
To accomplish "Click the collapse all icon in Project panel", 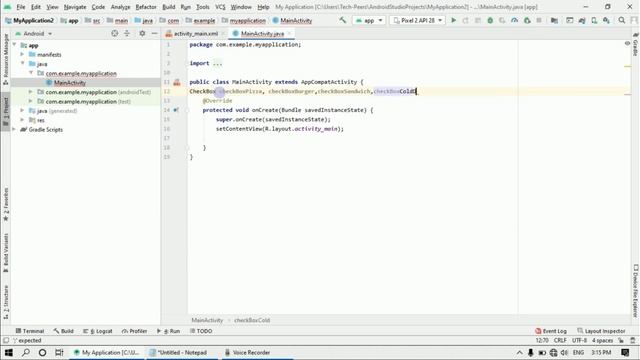I will point(127,33).
